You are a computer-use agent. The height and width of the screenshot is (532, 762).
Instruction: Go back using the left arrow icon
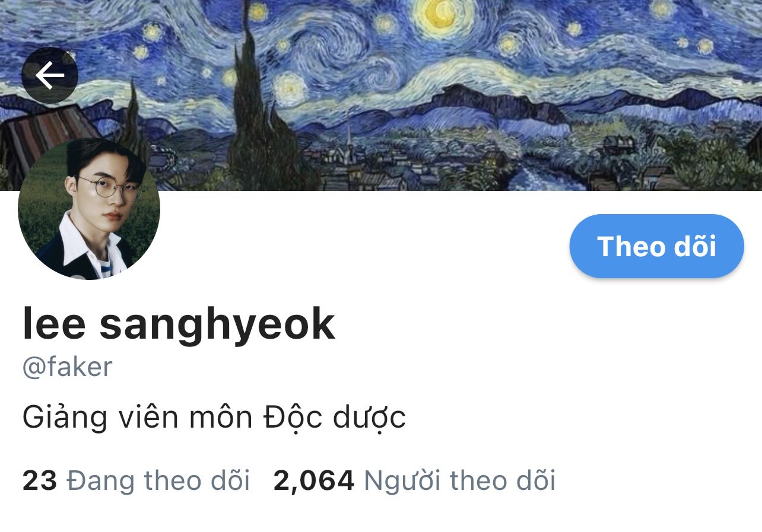[x=50, y=75]
